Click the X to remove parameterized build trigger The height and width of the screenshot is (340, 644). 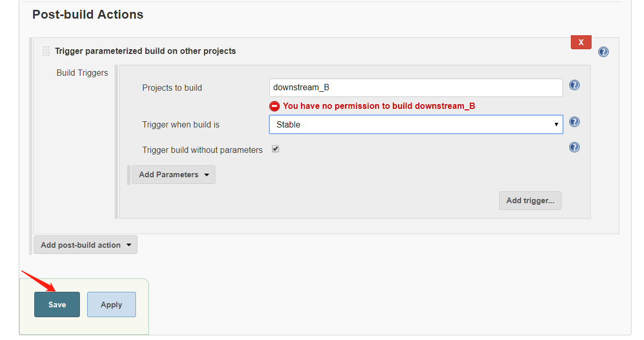(x=581, y=42)
